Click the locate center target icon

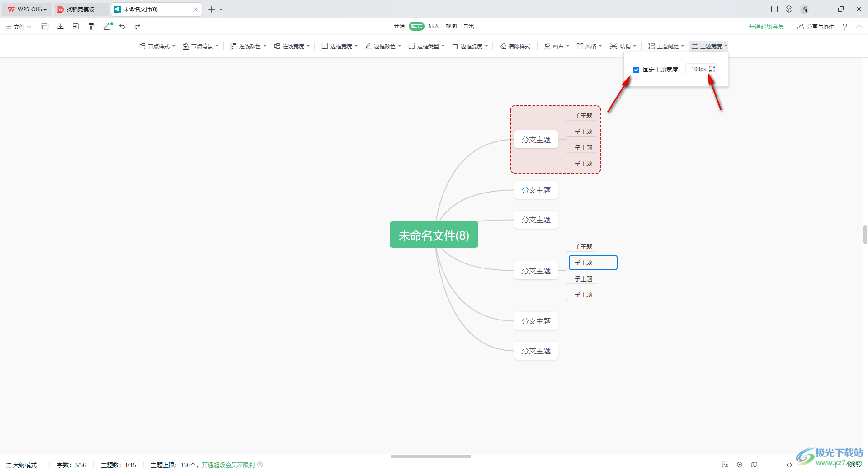tap(740, 465)
